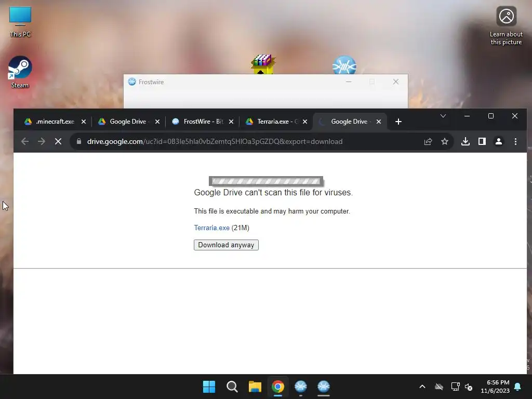Go back to the previous page
532x399 pixels.
pos(25,141)
